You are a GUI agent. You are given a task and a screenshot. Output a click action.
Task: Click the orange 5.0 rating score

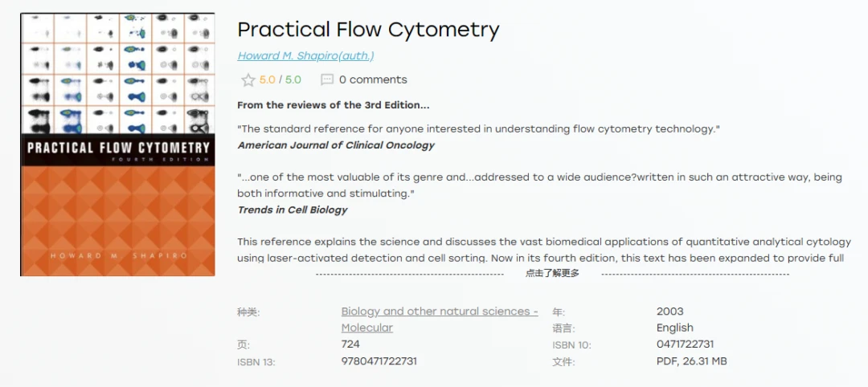click(268, 80)
